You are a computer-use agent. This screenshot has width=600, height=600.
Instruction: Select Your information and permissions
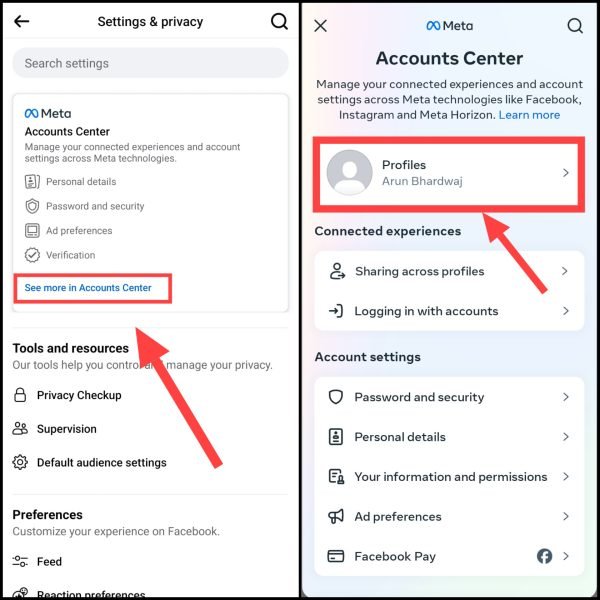click(x=449, y=476)
